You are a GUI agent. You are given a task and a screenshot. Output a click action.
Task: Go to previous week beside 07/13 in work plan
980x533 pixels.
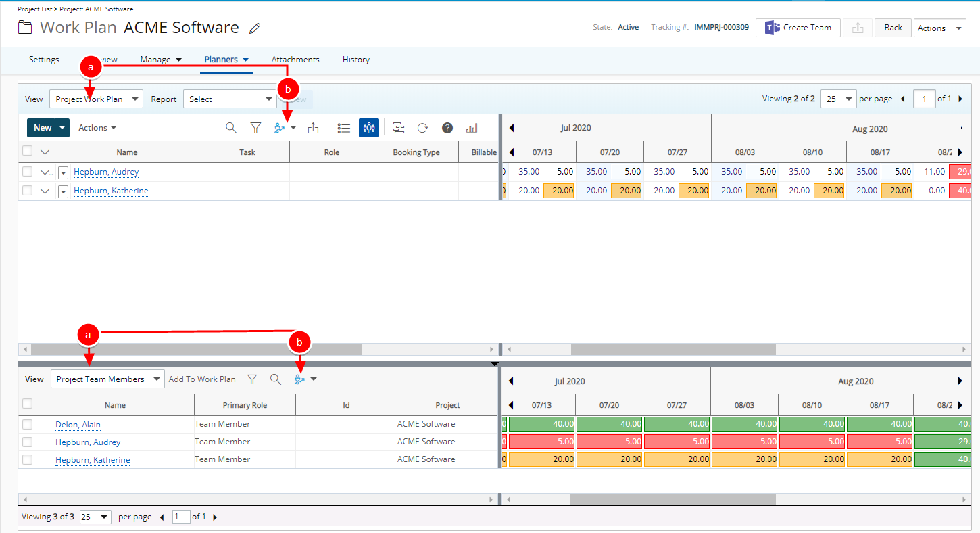pyautogui.click(x=512, y=152)
